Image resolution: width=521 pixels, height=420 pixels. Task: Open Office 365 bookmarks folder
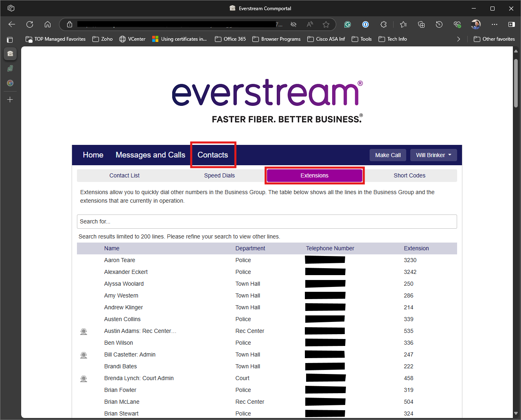[230, 39]
